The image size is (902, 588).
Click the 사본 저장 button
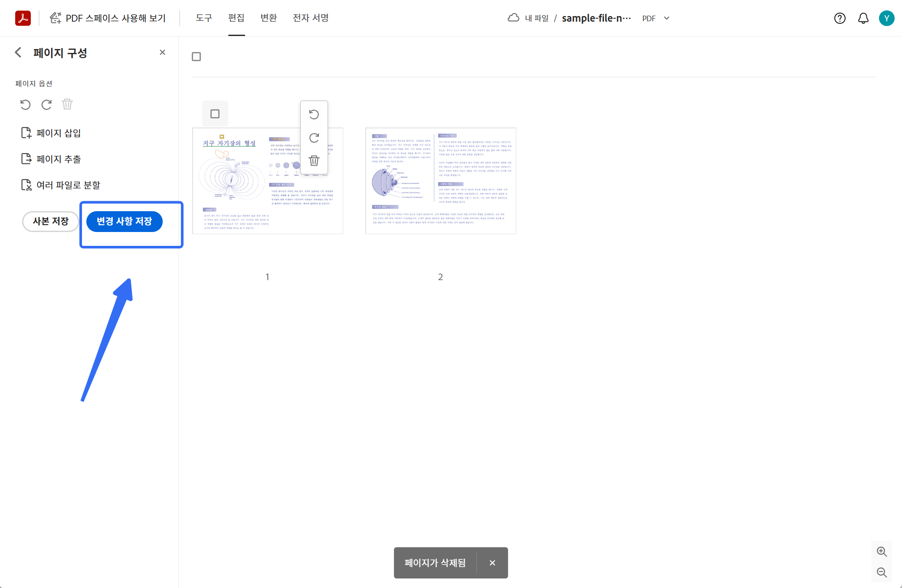(x=51, y=221)
